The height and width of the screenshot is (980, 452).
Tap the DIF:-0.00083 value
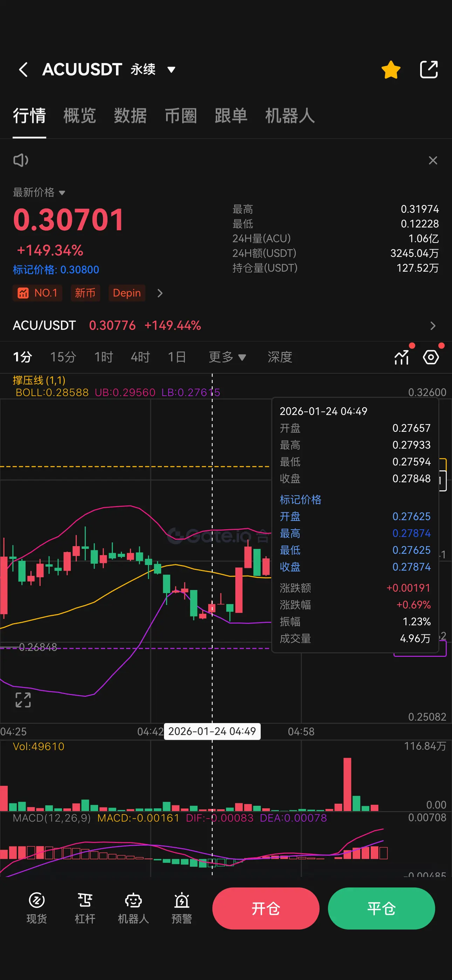pos(220,818)
